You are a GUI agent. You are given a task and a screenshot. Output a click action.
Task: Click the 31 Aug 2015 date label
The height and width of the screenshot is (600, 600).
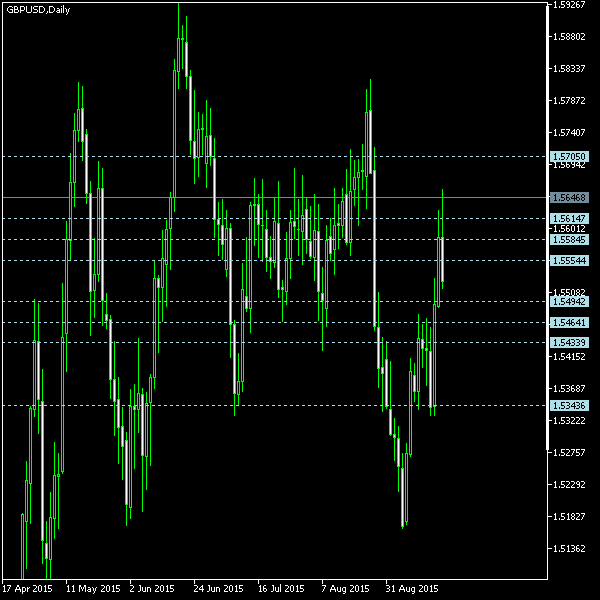click(x=412, y=589)
